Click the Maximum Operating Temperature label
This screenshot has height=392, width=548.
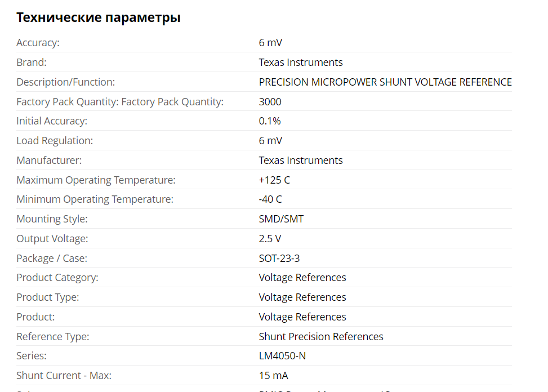(x=96, y=180)
